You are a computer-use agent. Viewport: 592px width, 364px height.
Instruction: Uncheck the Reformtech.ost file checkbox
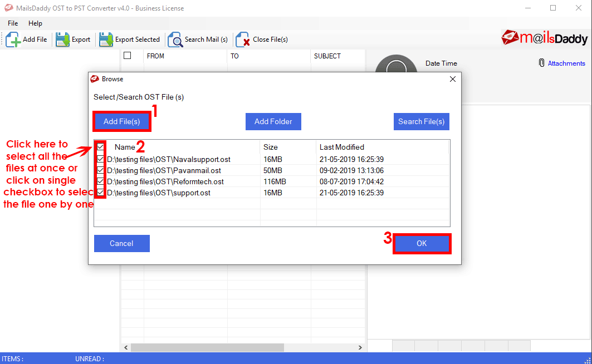pos(100,181)
